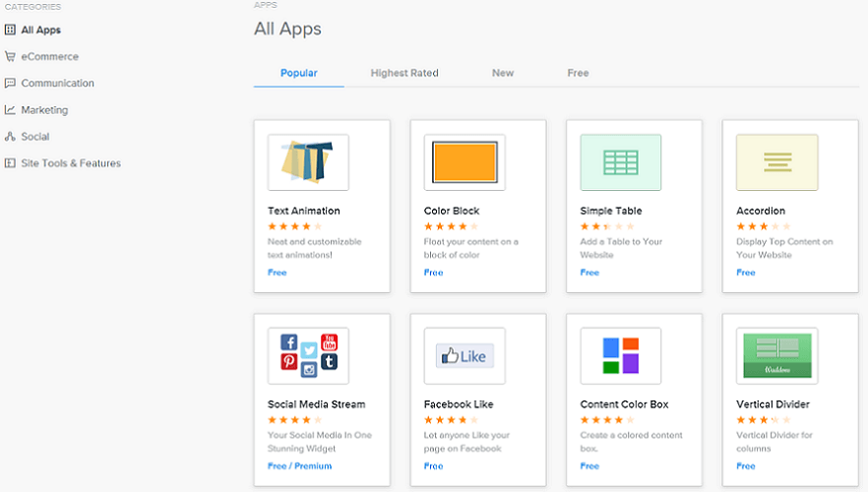Click the Facebook Like star rating

[x=451, y=420]
